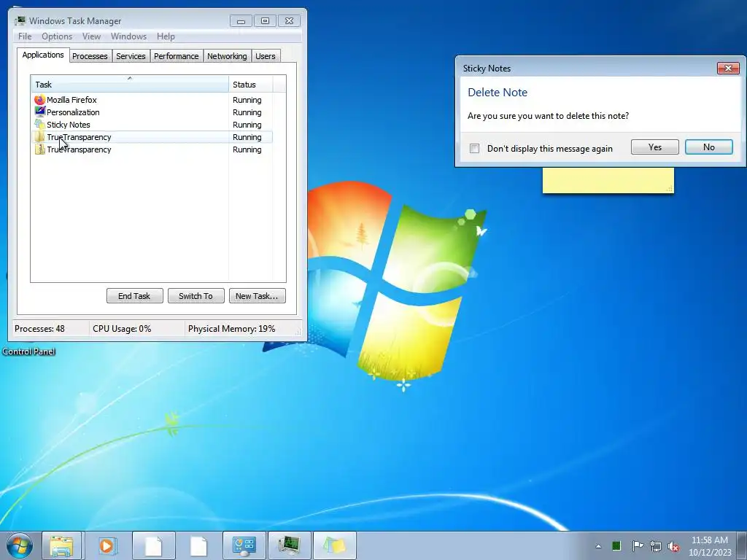Image resolution: width=747 pixels, height=560 pixels.
Task: Cancel deletion with No button
Action: coord(708,147)
